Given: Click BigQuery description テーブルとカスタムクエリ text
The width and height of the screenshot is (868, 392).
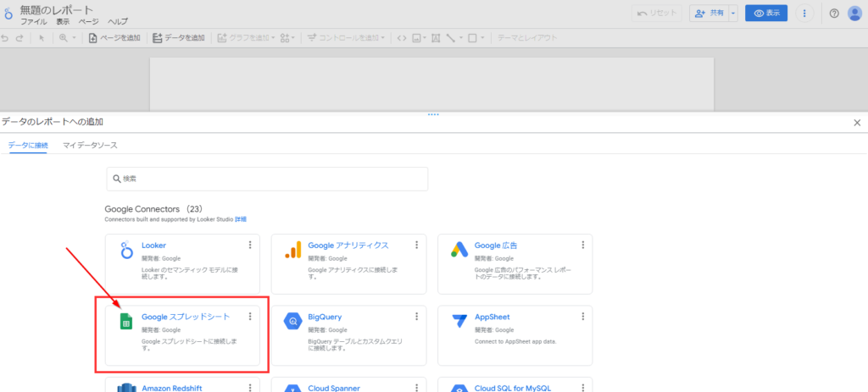Looking at the screenshot, I should tap(355, 345).
